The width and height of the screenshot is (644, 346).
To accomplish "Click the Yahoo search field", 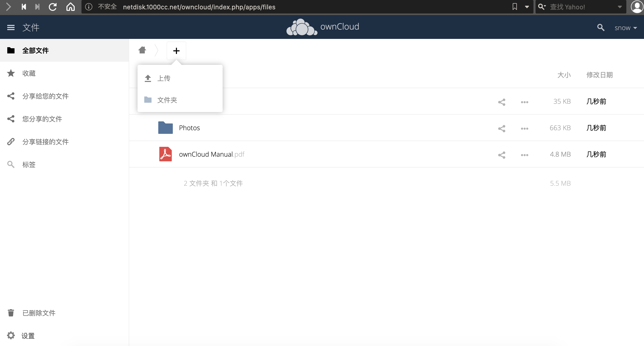I will pos(581,7).
